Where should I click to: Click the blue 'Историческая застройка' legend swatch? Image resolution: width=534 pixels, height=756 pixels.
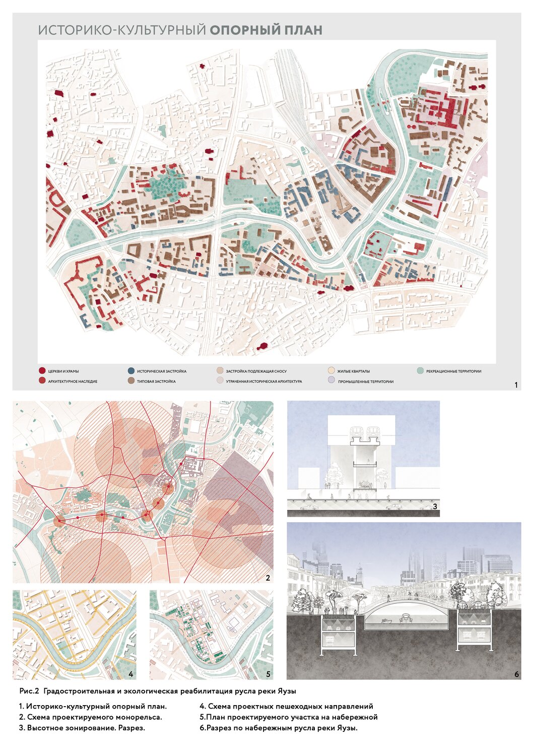(x=131, y=371)
